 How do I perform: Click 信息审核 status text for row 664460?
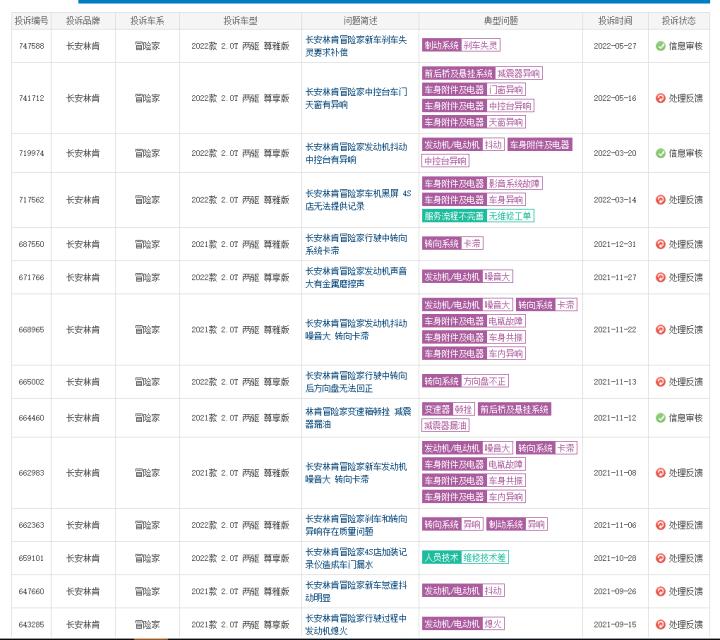click(686, 418)
